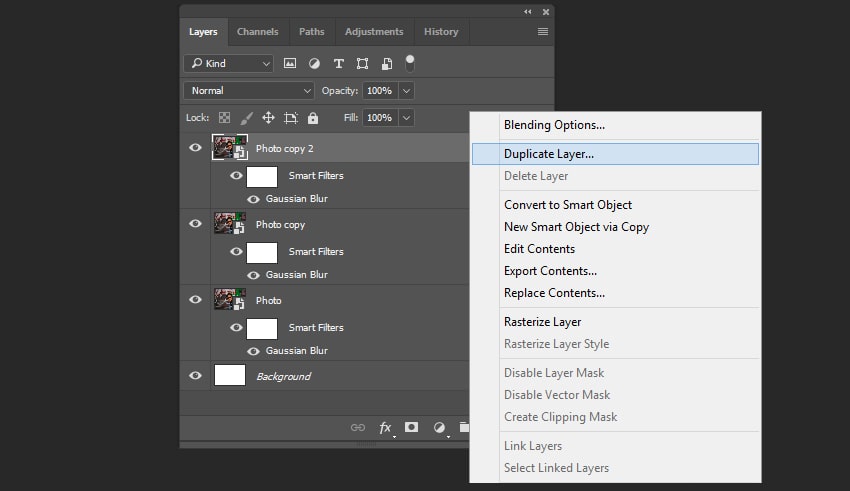Screen dimensions: 850x491
Task: Toggle Gaussian Blur visibility on Photo layer
Action: tap(253, 351)
